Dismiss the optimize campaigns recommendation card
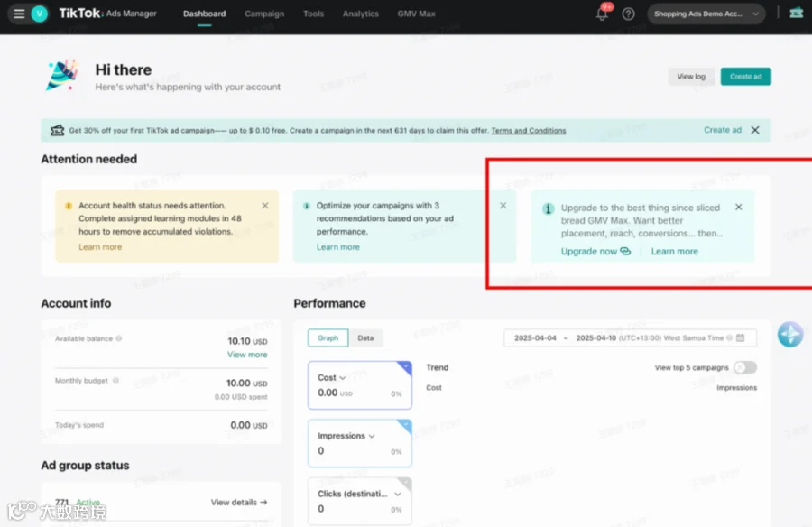The width and height of the screenshot is (812, 527). click(x=503, y=206)
